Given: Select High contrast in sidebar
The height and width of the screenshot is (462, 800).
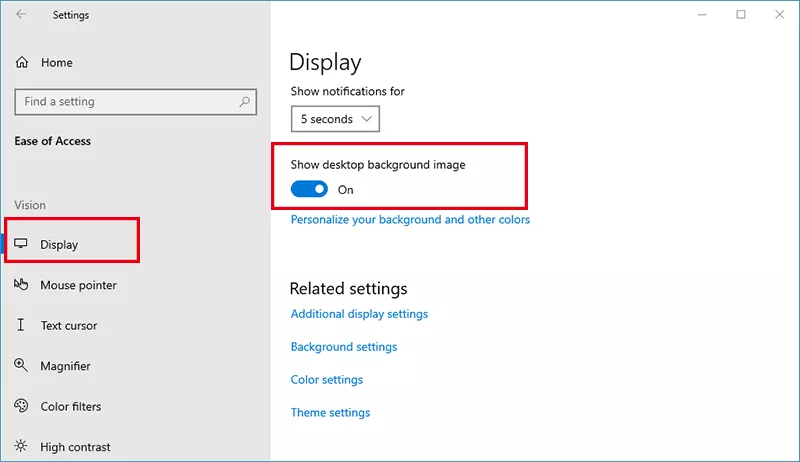Looking at the screenshot, I should pos(76,447).
